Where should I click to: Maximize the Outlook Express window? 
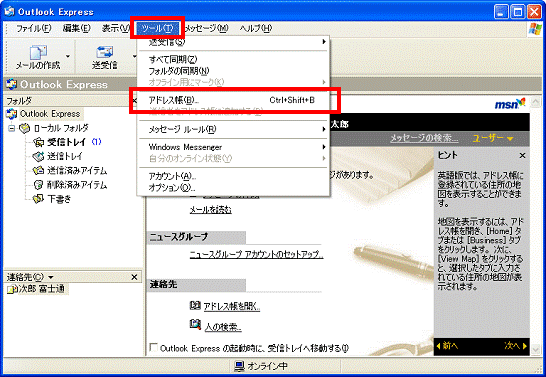click(518, 12)
